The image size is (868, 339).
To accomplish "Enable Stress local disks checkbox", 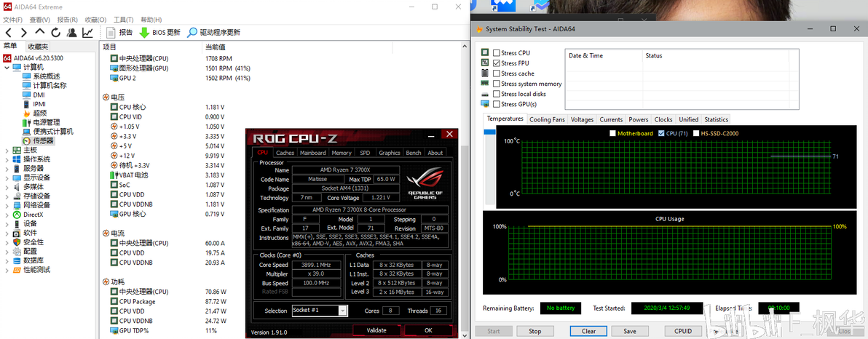I will pos(496,94).
